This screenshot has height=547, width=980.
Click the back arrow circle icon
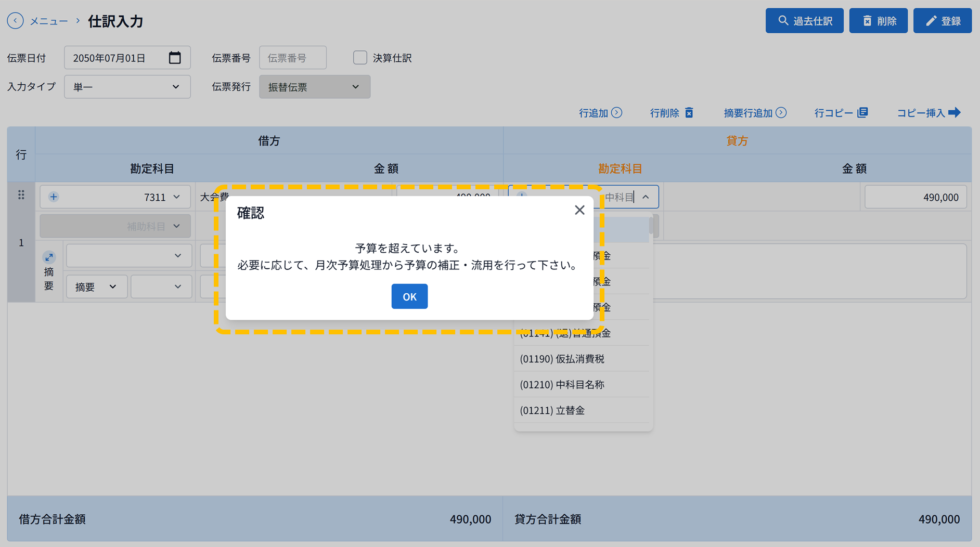tap(15, 21)
